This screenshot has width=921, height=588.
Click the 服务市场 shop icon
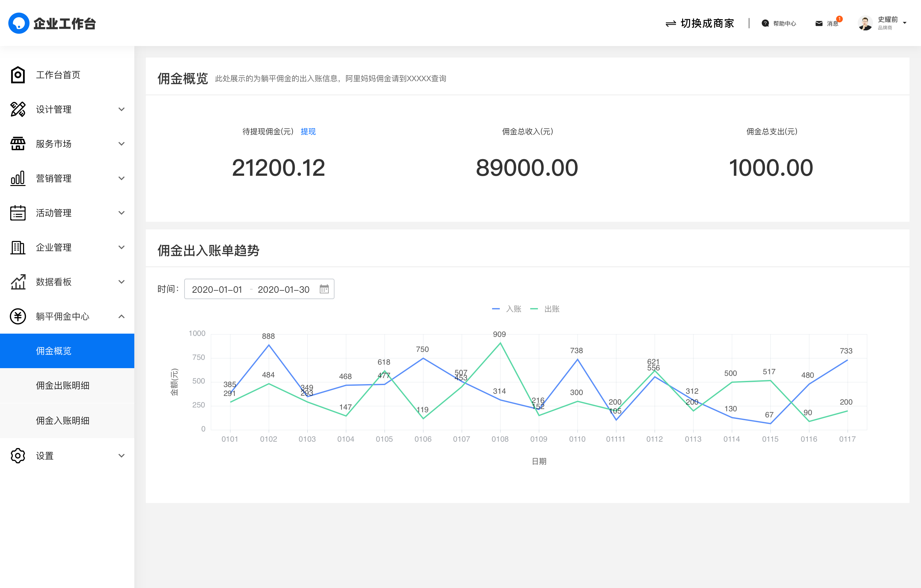18,144
